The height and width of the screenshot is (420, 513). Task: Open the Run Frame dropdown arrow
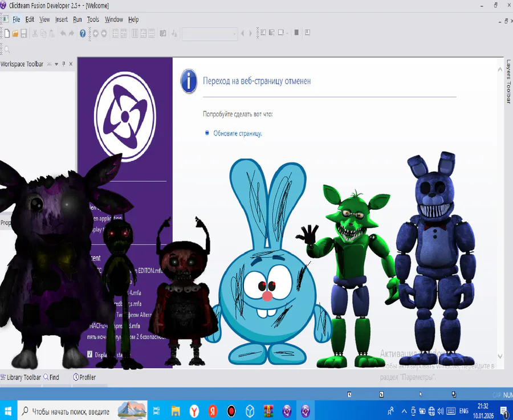point(287,33)
